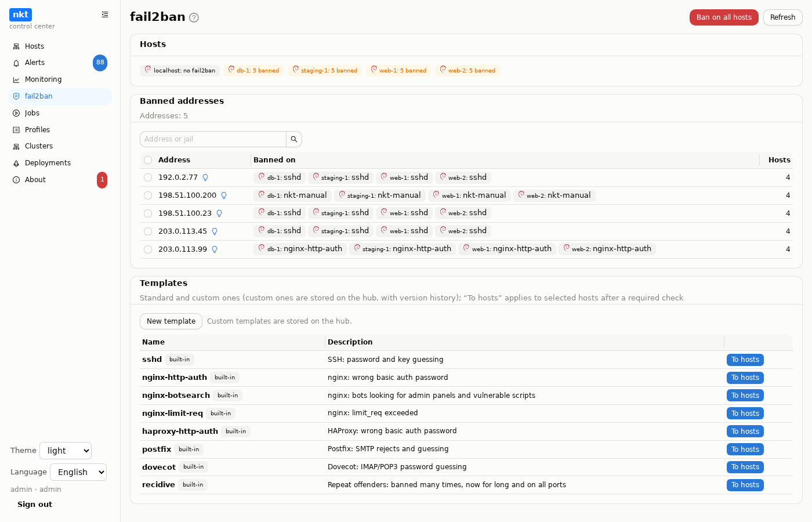The width and height of the screenshot is (812, 522).
Task: Click Sign out
Action: click(35, 505)
